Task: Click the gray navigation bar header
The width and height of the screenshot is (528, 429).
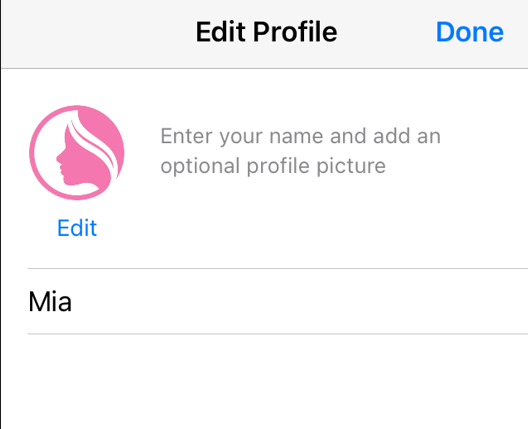Action: pyautogui.click(x=264, y=34)
